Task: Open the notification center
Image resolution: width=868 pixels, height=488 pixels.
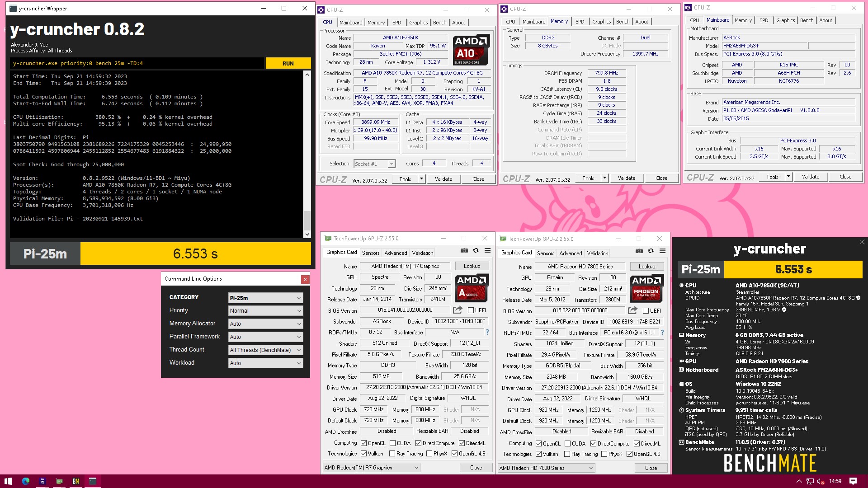Action: click(x=853, y=481)
